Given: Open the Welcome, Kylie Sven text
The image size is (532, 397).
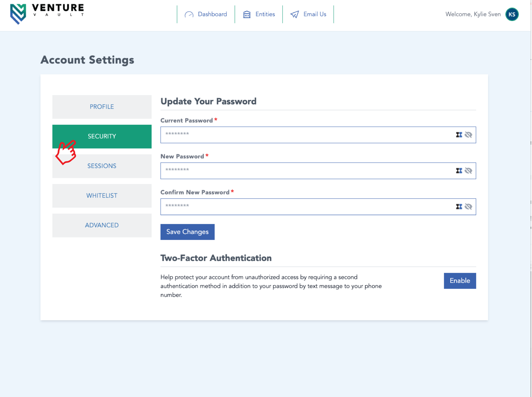Looking at the screenshot, I should coord(473,14).
